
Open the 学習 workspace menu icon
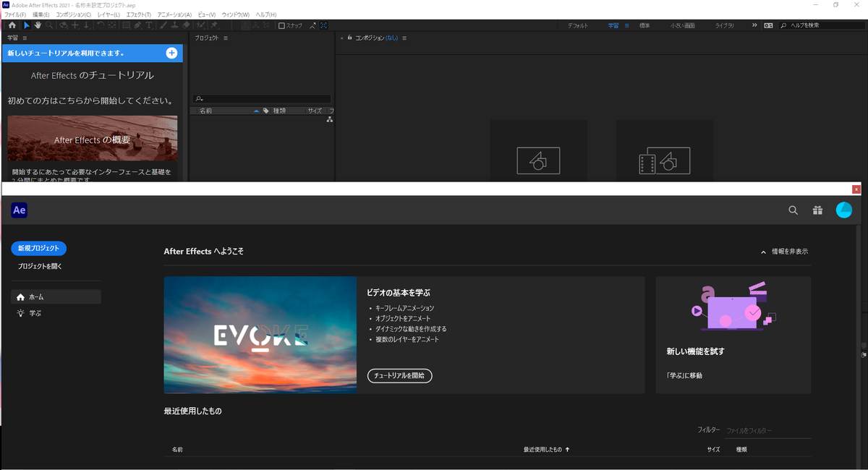pyautogui.click(x=627, y=25)
